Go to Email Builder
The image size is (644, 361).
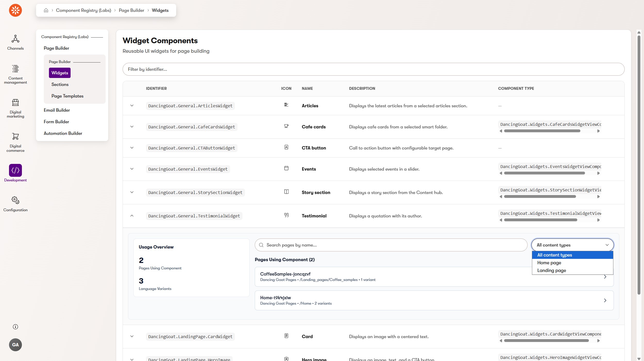57,110
